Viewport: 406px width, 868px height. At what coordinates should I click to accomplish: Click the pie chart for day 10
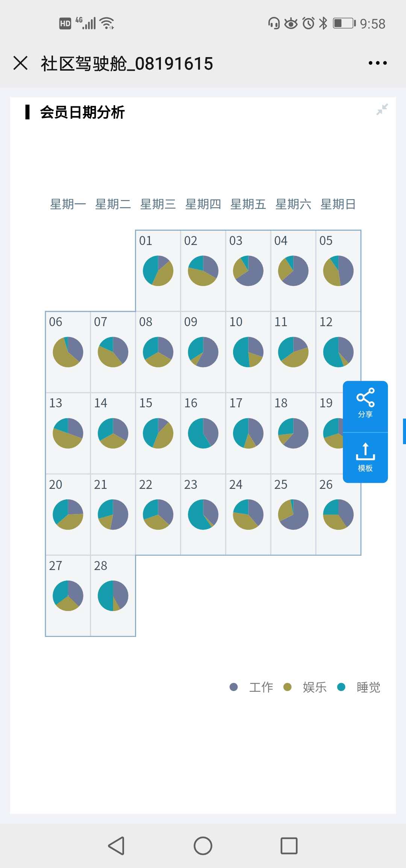pyautogui.click(x=248, y=352)
